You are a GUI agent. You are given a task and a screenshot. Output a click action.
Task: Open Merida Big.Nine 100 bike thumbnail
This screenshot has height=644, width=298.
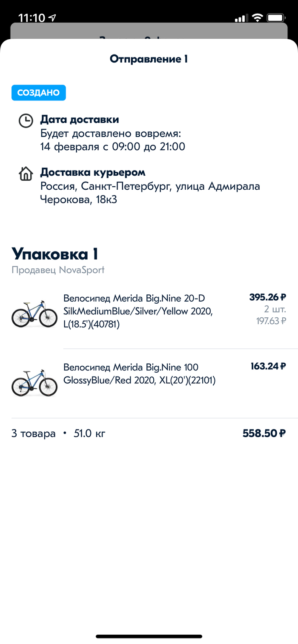(x=34, y=383)
